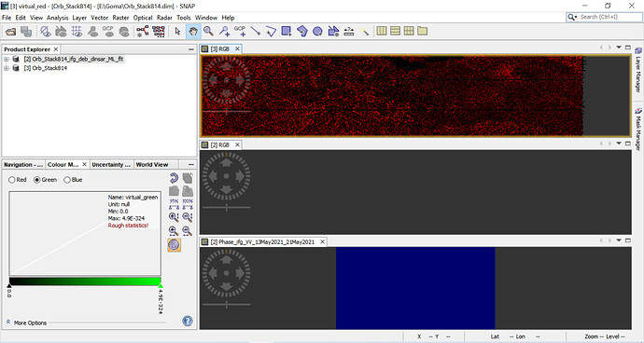Select the zoom magnifier tool

209,32
